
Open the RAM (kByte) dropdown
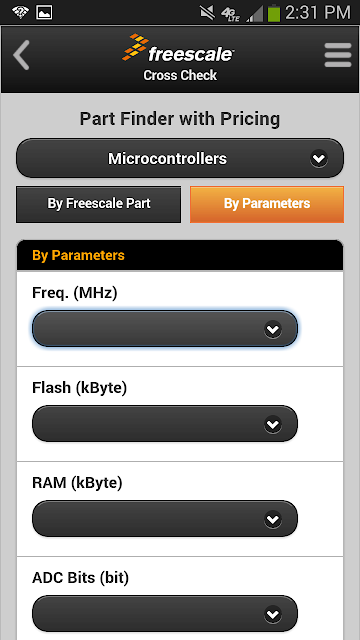[165, 519]
